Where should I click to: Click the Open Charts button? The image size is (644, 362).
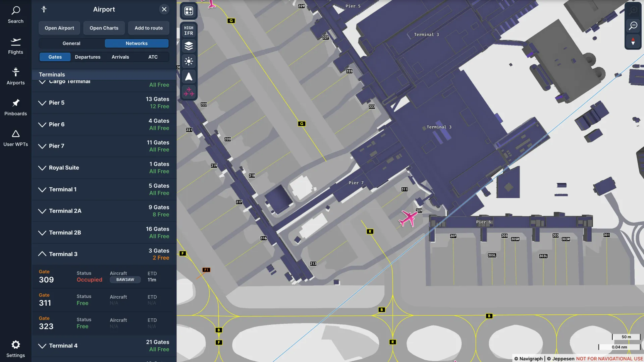click(x=104, y=28)
